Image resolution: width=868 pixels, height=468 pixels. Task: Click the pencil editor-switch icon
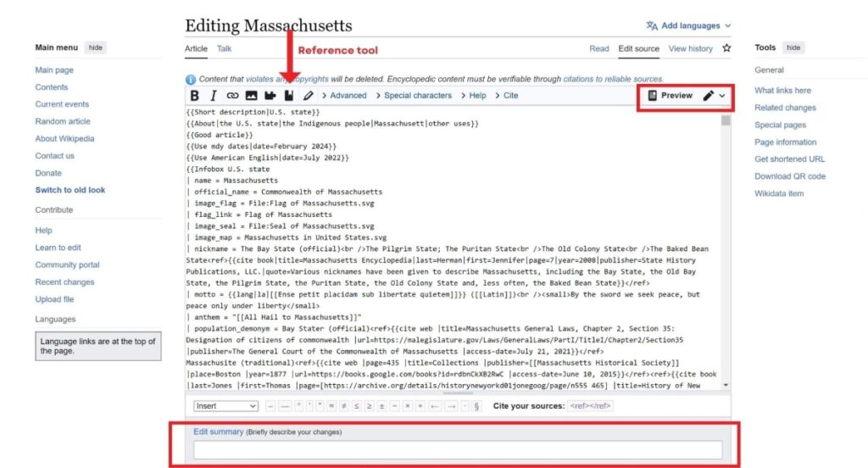[708, 95]
